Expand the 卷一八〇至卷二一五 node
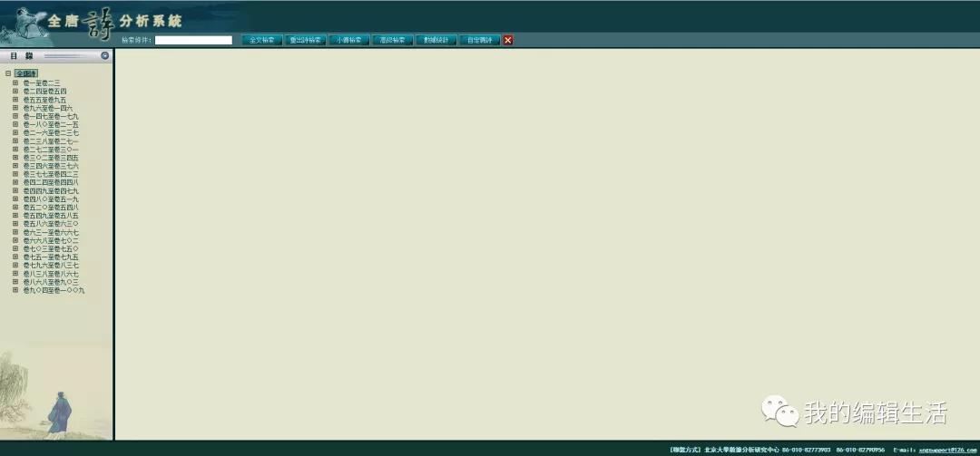Viewport: 980px width, 456px height. (x=15, y=124)
